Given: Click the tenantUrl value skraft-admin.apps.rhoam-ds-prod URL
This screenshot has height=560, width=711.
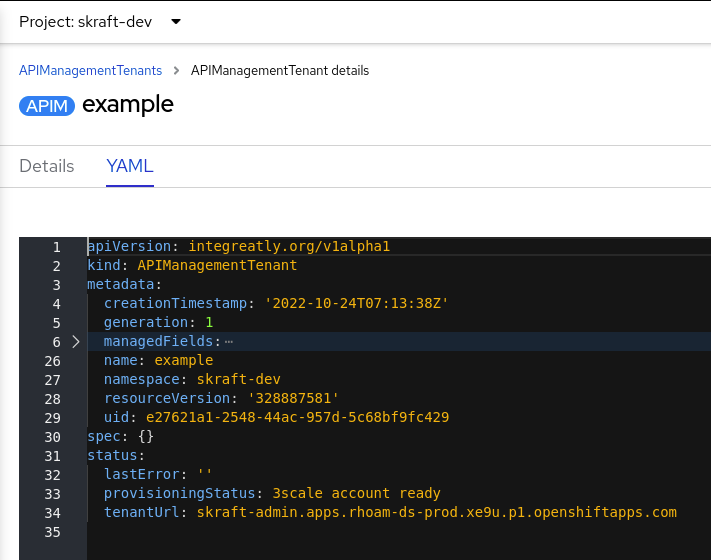Looking at the screenshot, I should pos(437,513).
